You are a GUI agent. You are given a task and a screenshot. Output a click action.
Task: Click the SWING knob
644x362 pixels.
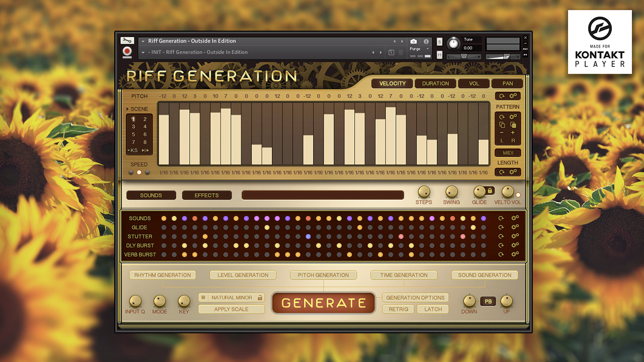pyautogui.click(x=451, y=192)
